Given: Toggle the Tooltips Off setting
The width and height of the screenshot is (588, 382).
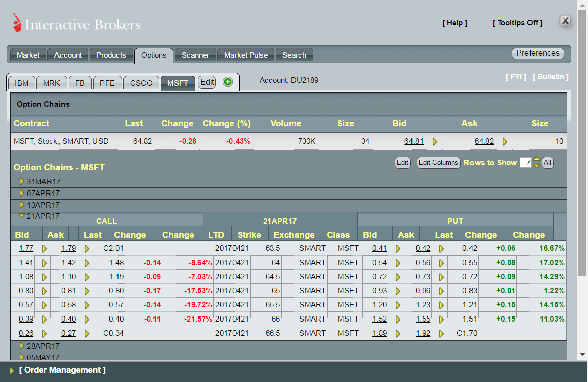Looking at the screenshot, I should click(517, 23).
